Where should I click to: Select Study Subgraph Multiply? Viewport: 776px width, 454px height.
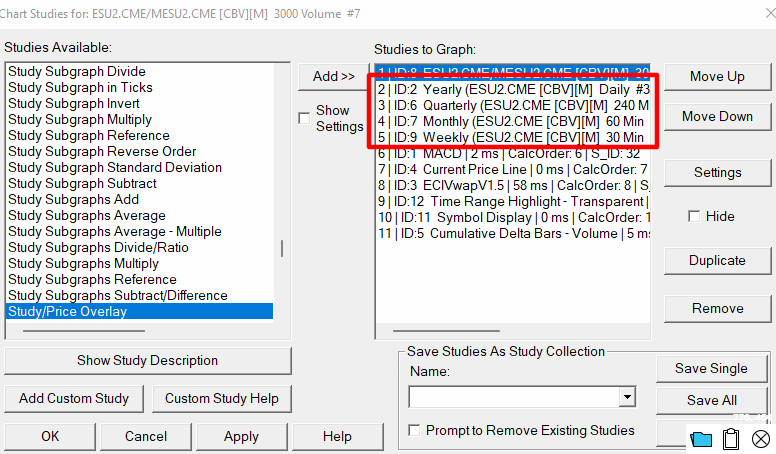pyautogui.click(x=140, y=119)
